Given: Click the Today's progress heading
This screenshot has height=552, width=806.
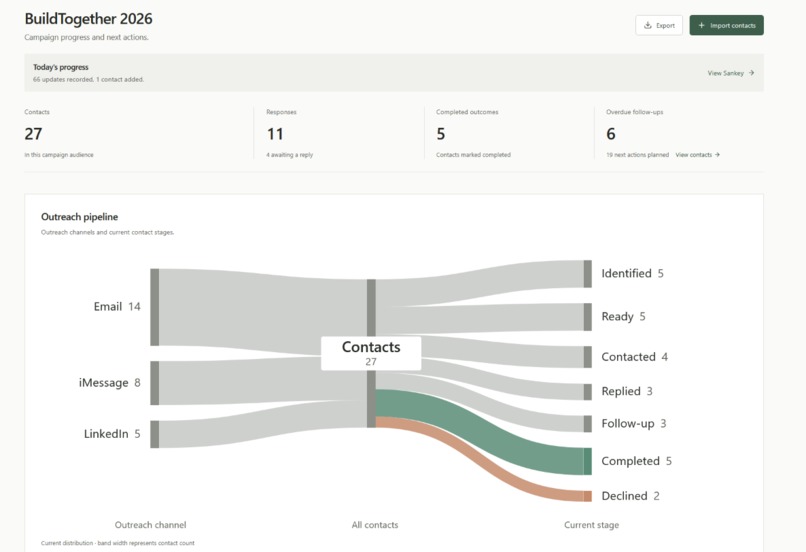Looking at the screenshot, I should pos(61,67).
